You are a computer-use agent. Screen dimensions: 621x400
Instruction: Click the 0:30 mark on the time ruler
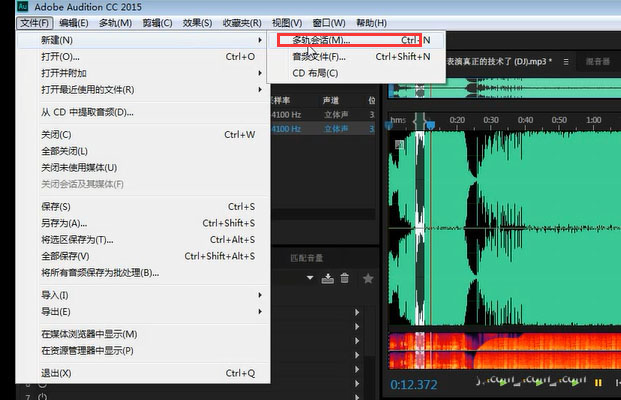[x=491, y=120]
